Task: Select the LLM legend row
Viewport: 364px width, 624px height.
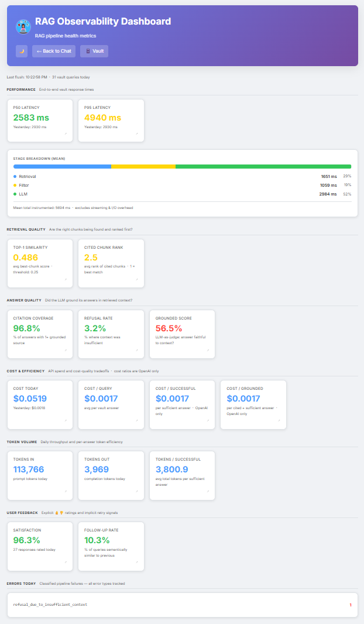Action: click(x=182, y=194)
